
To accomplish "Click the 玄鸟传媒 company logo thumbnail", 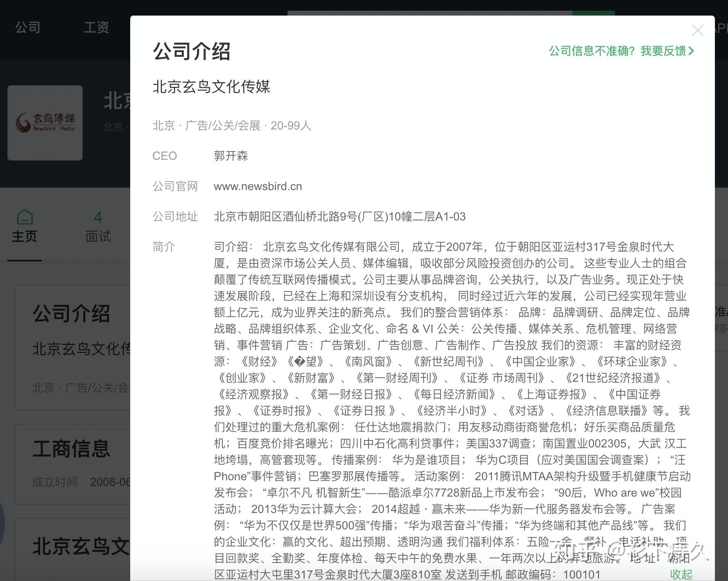I will pos(45,123).
